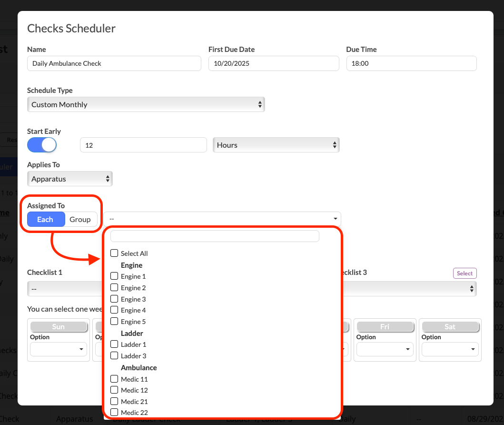Expand the Applies To Apparatus dropdown
Image resolution: width=504 pixels, height=425 pixels.
[70, 179]
